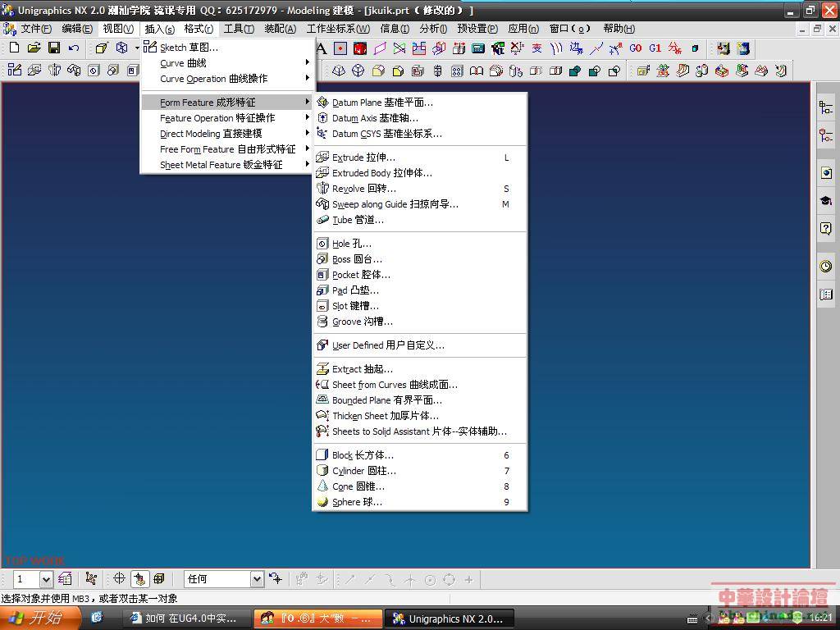The height and width of the screenshot is (630, 840).
Task: Click the 变 transform icon in the toolbar
Action: tap(536, 48)
